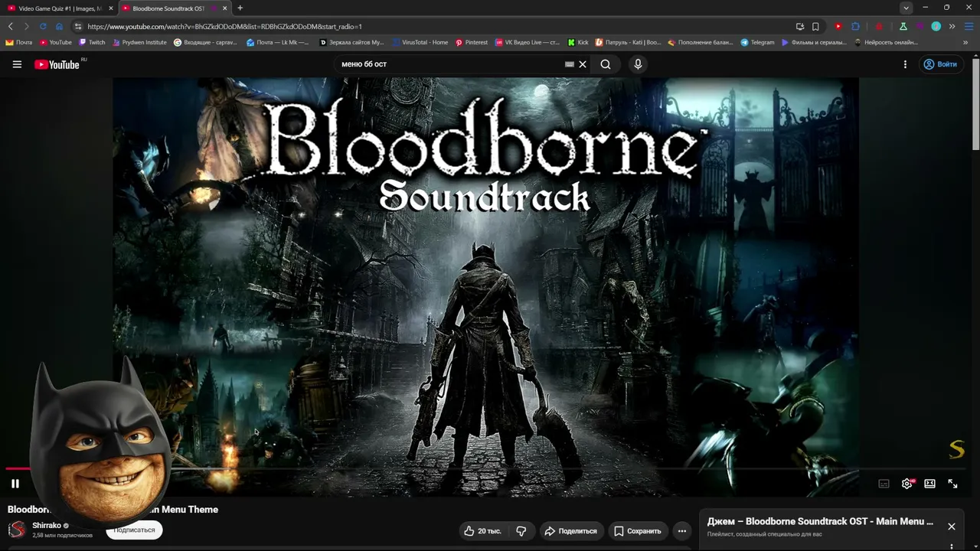
Task: Enter fullscreen in the video player
Action: (x=952, y=484)
